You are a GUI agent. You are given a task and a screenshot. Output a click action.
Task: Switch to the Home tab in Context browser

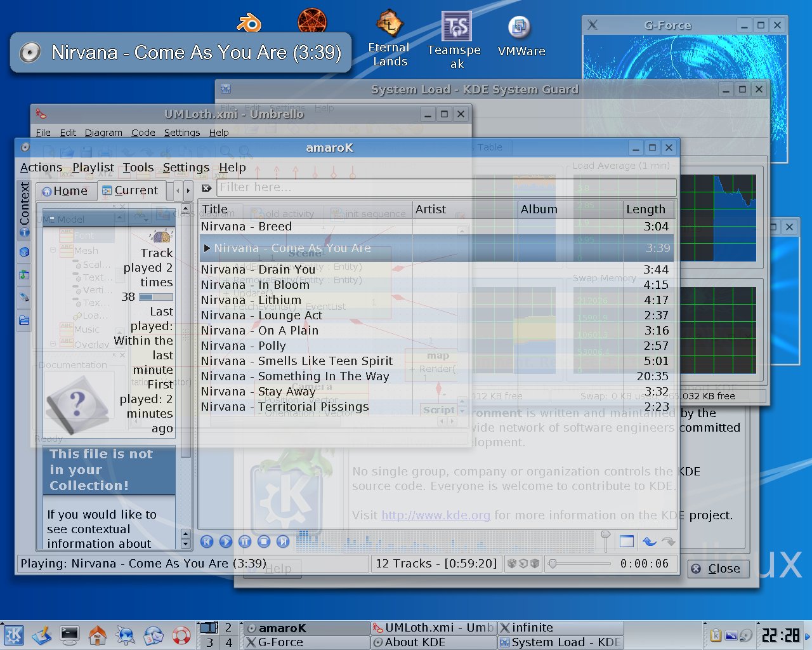pyautogui.click(x=65, y=191)
